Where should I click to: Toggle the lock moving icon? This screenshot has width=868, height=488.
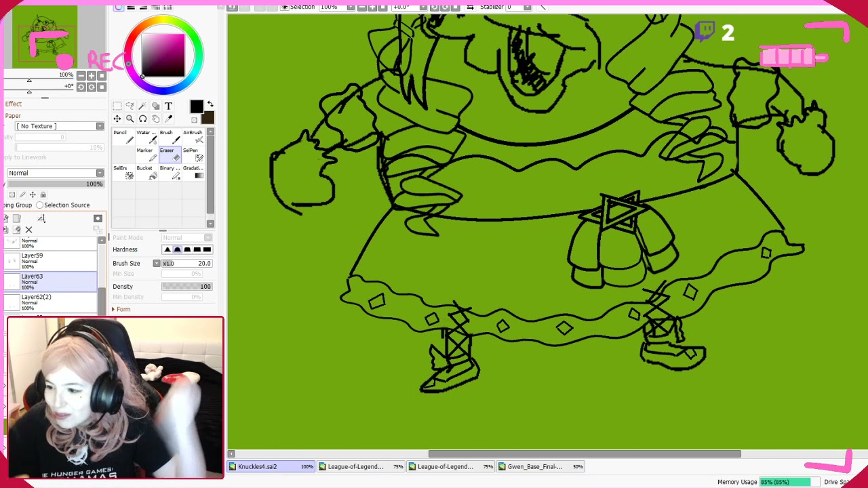point(32,195)
